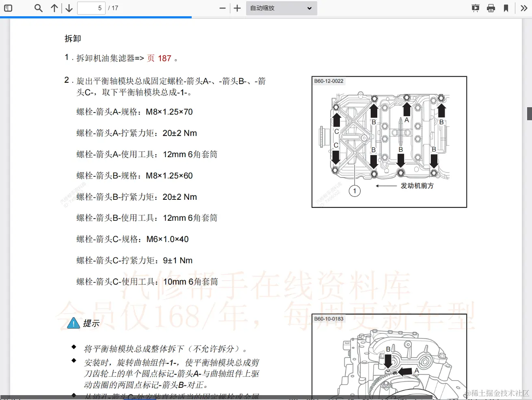
Task: Switch to presentation mode
Action: [x=475, y=8]
